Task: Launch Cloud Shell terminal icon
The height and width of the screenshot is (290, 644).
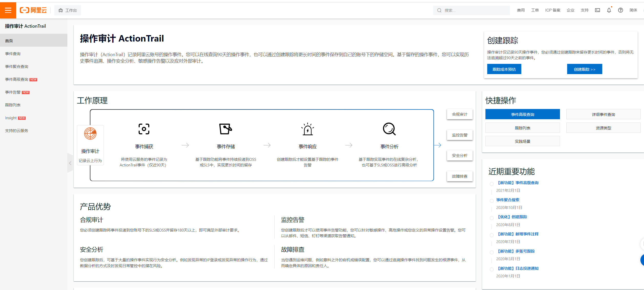Action: click(x=597, y=10)
